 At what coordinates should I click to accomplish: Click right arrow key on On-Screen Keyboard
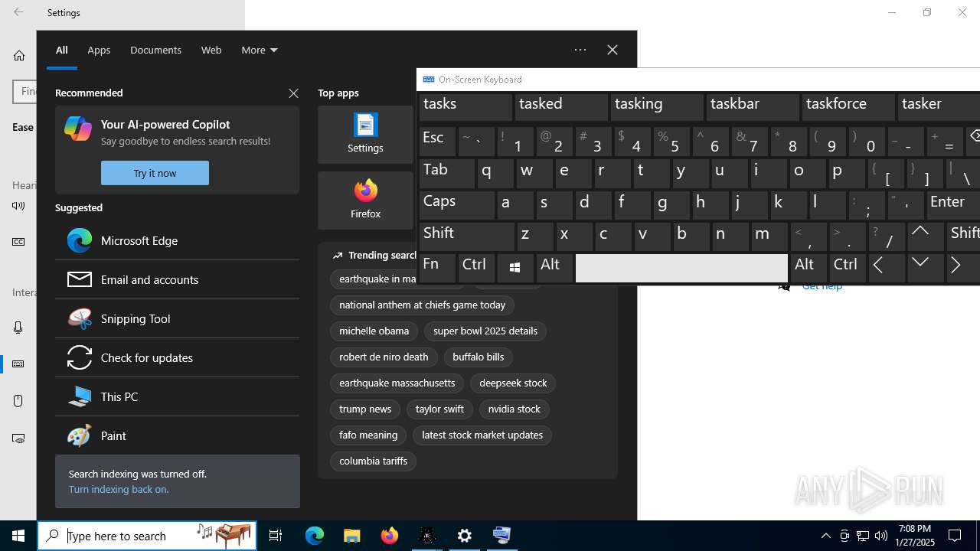tap(963, 268)
